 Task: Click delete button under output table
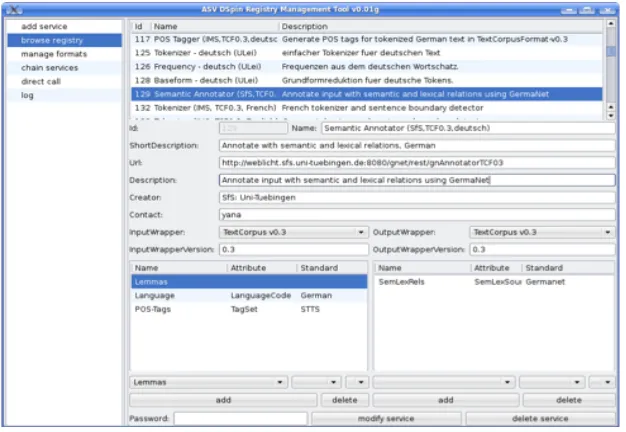click(x=569, y=400)
